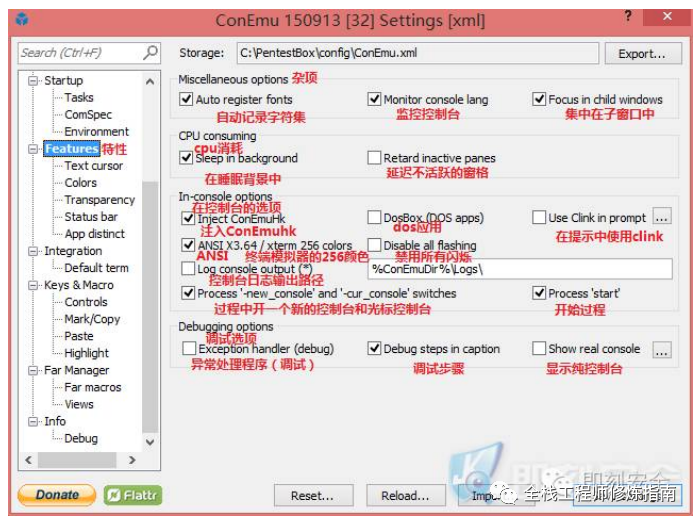The width and height of the screenshot is (699, 525).
Task: Collapse the Features tree node
Action: pyautogui.click(x=33, y=149)
